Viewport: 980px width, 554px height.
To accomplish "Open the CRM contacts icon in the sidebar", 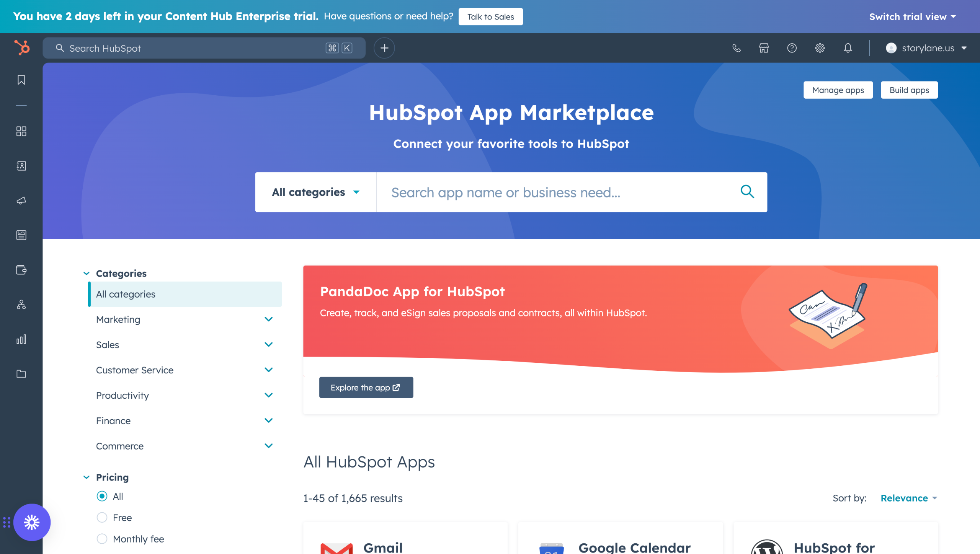I will (x=21, y=166).
